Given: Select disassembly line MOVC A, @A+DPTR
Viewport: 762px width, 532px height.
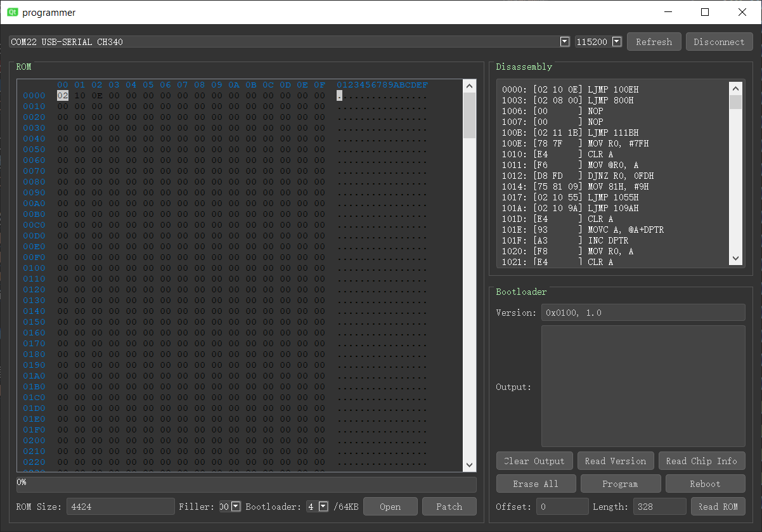Looking at the screenshot, I should pos(583,230).
